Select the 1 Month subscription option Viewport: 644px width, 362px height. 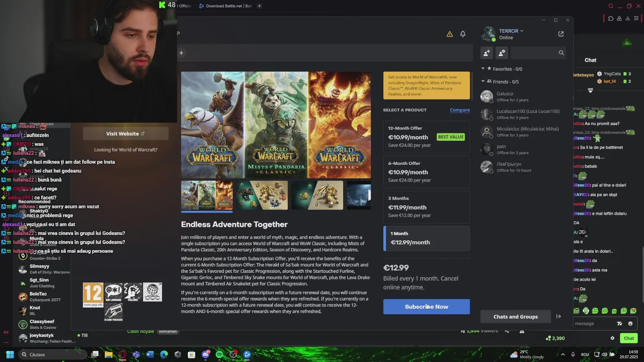tap(427, 238)
